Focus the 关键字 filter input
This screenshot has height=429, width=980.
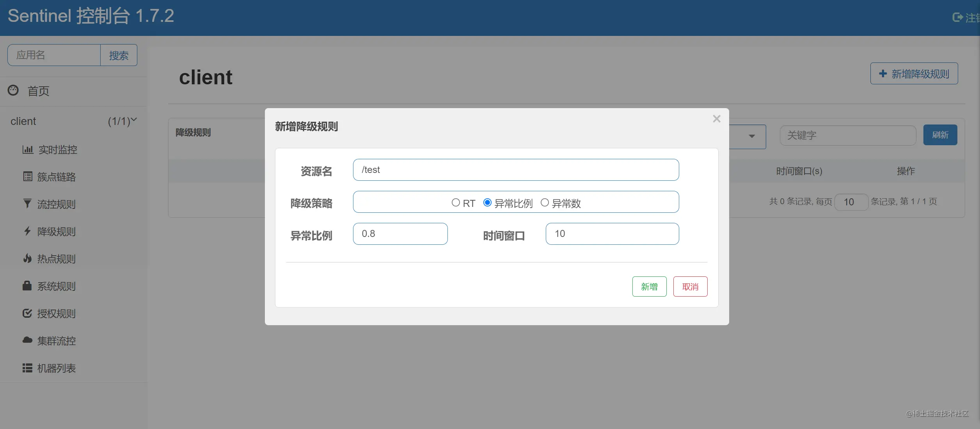[x=848, y=135]
